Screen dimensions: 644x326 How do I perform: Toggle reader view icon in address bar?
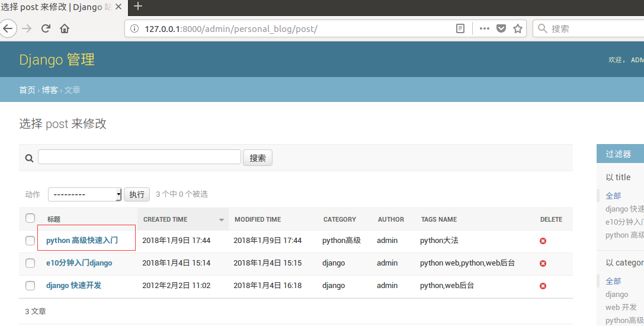(x=460, y=28)
